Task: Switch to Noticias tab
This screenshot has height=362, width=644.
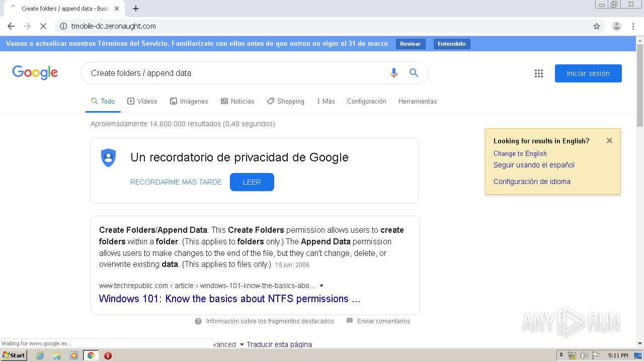Action: (x=237, y=101)
